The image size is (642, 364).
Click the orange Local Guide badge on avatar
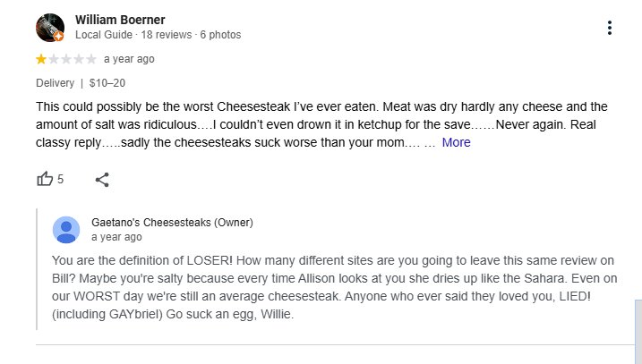coord(58,37)
